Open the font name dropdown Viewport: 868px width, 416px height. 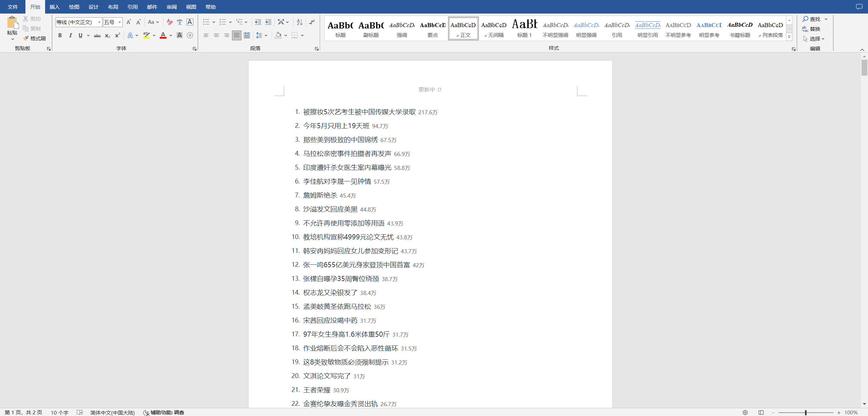point(99,22)
